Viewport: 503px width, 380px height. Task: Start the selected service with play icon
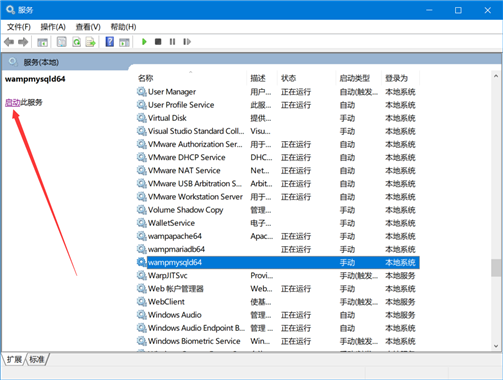pyautogui.click(x=144, y=42)
